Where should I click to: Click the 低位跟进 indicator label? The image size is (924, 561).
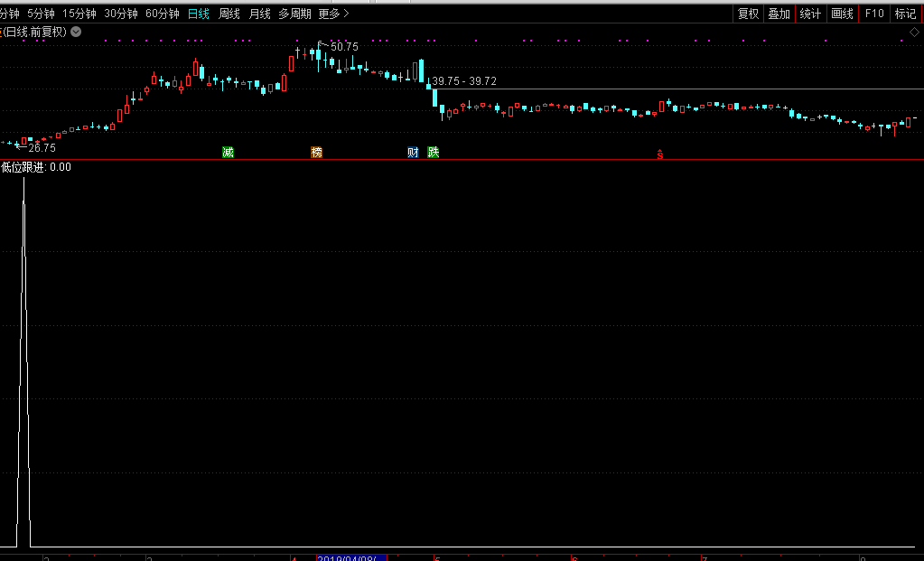23,167
